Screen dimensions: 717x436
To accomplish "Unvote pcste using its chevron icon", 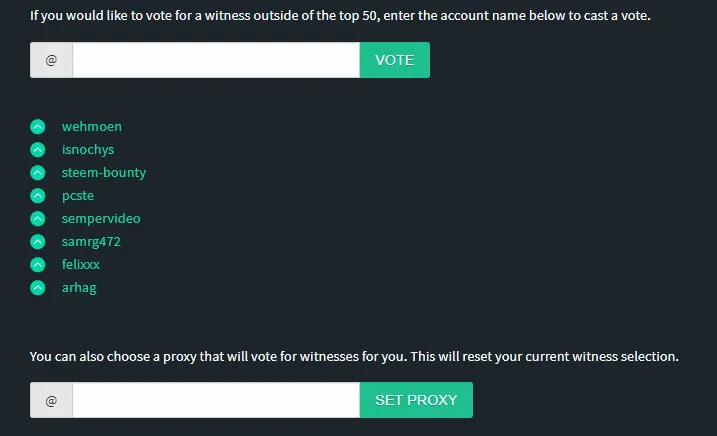I will click(x=37, y=196).
